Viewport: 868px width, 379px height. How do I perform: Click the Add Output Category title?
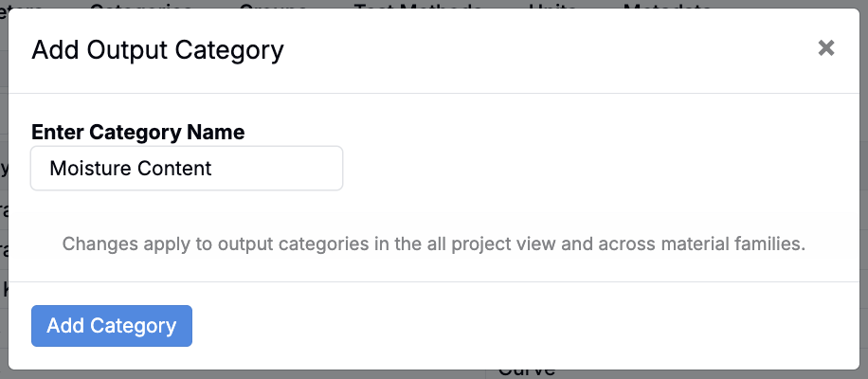coord(157,50)
